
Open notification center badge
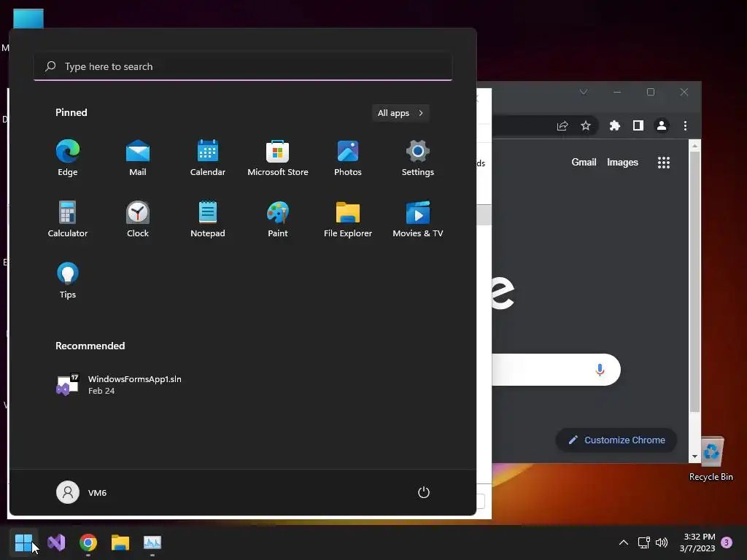[x=727, y=542]
